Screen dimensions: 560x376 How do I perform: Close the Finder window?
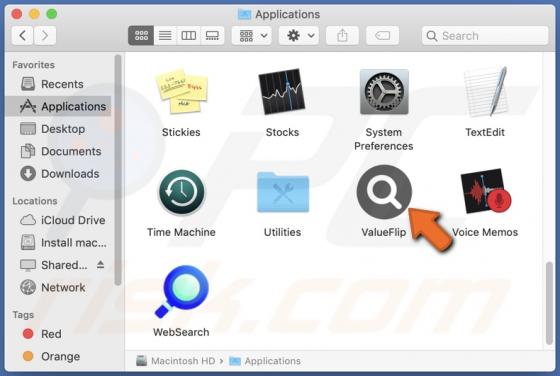click(x=16, y=14)
